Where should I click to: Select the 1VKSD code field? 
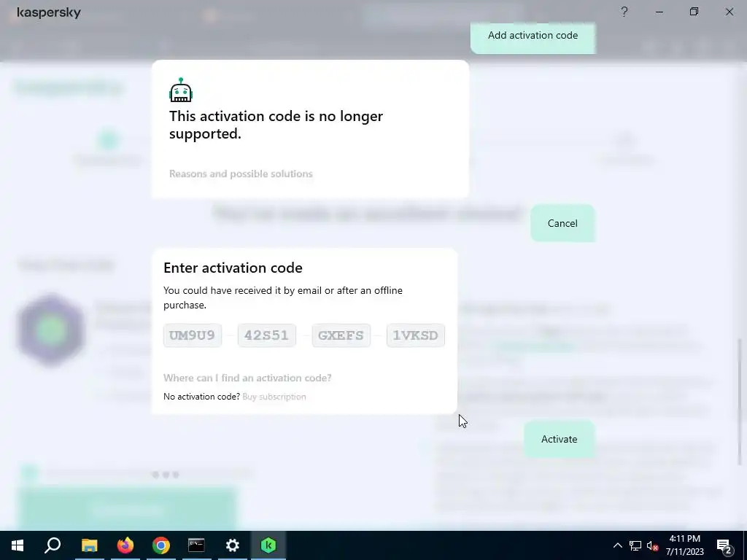(x=415, y=335)
